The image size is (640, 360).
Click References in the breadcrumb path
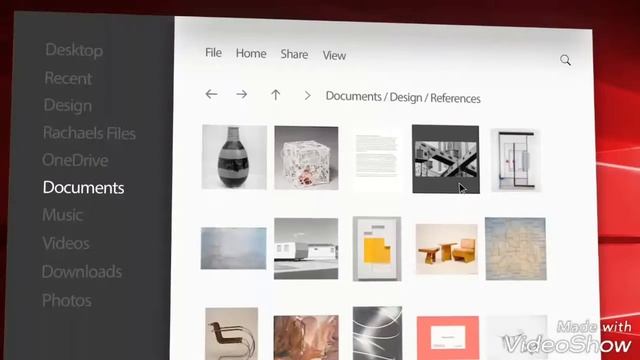point(455,98)
